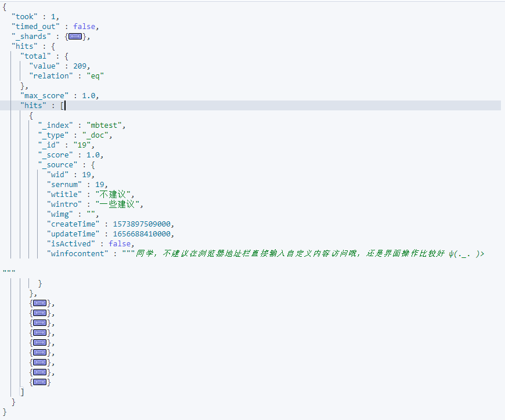This screenshot has width=505, height=420.
Task: Click the winfocontent Chinese text string
Action: coord(308,254)
